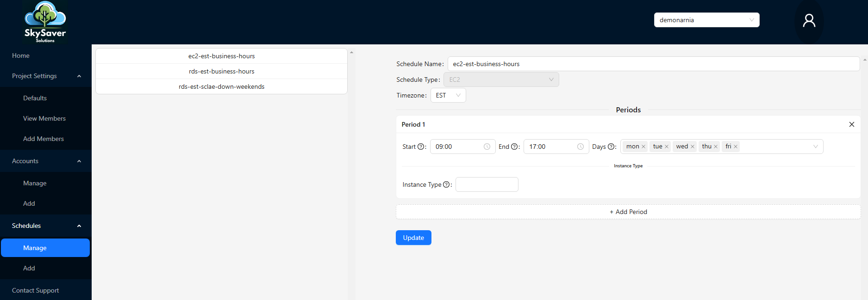
Task: Click the Start time help icon
Action: 421,147
